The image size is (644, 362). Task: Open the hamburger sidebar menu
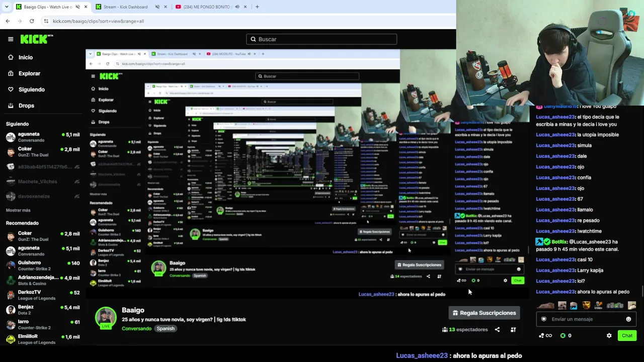(x=11, y=39)
